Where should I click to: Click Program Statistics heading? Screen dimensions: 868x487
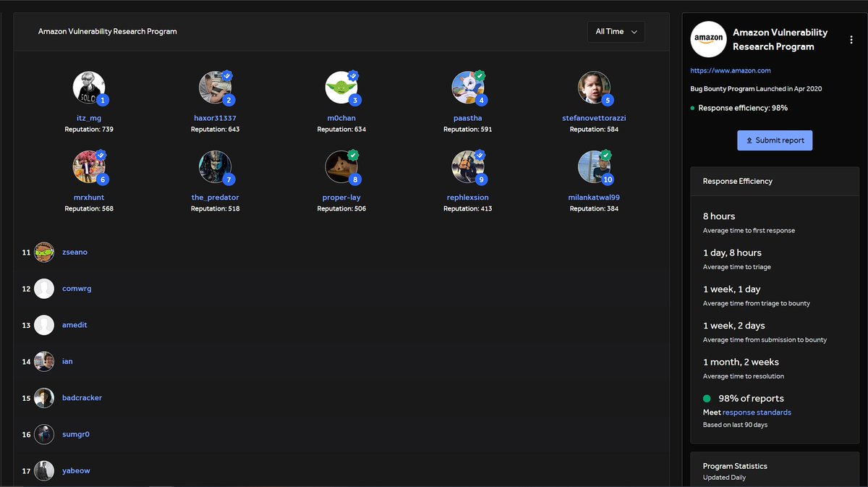pos(735,466)
